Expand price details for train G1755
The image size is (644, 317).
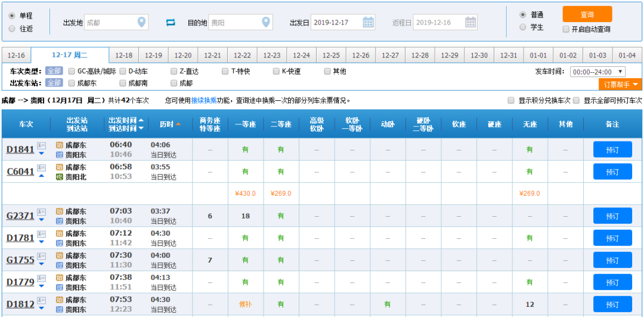pyautogui.click(x=41, y=264)
